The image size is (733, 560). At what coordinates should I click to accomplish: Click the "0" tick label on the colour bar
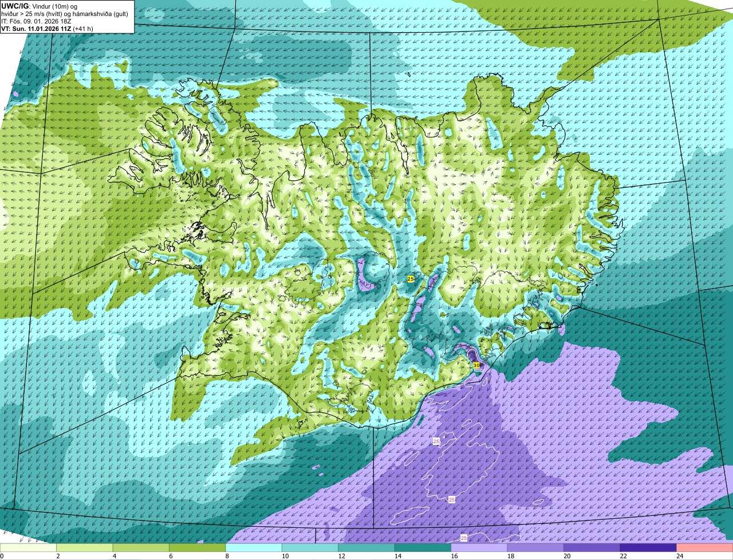tap(2, 556)
